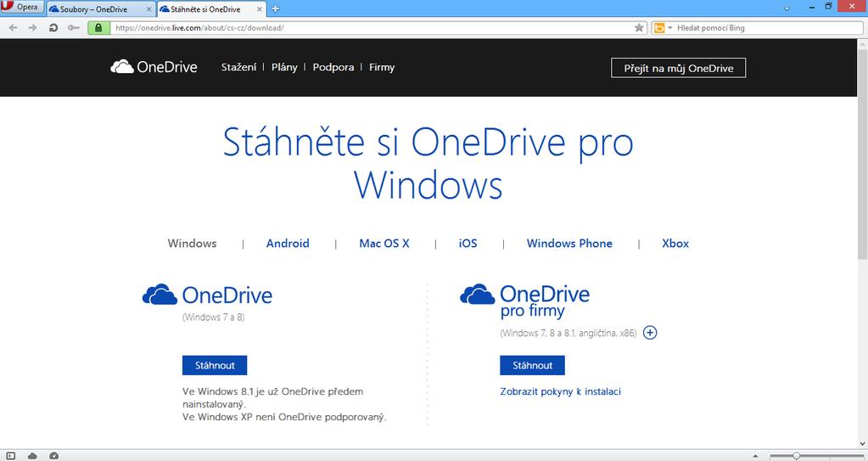Viewport: 868px width, 461px height.
Task: Expand the search engine dropdown arrow
Action: coord(669,28)
